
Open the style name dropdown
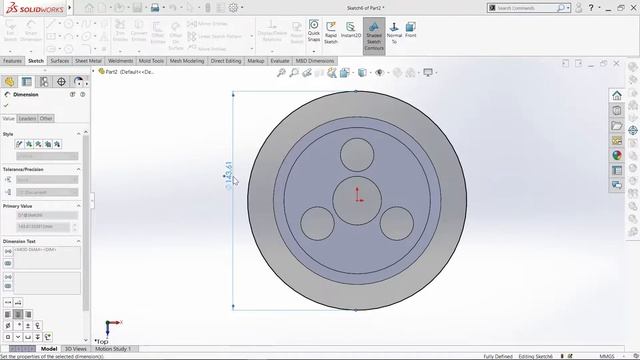(x=47, y=156)
